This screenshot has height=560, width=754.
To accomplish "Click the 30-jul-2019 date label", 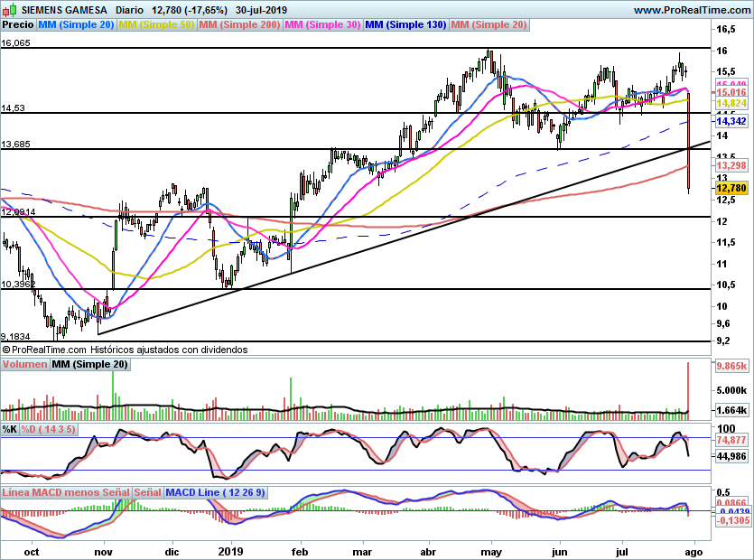I will [x=262, y=10].
